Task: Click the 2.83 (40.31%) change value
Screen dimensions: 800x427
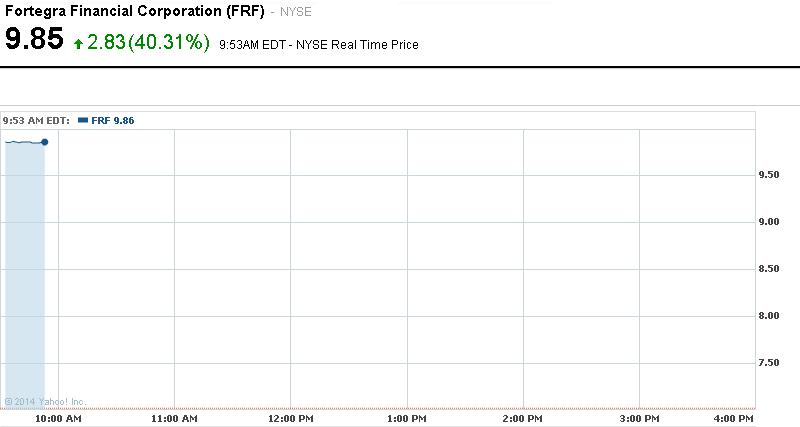Action: click(149, 42)
